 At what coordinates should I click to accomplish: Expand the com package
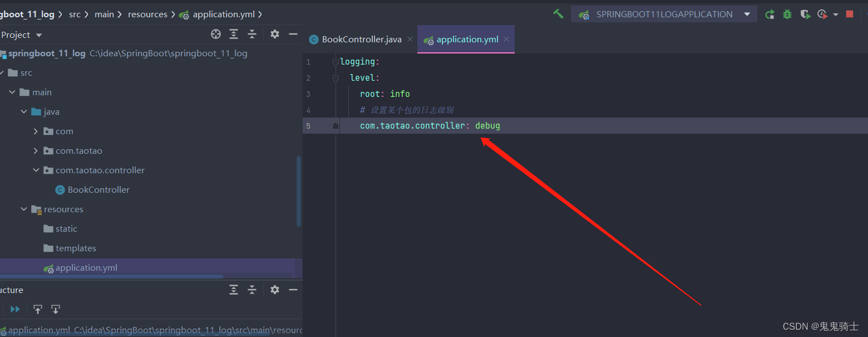[x=36, y=131]
